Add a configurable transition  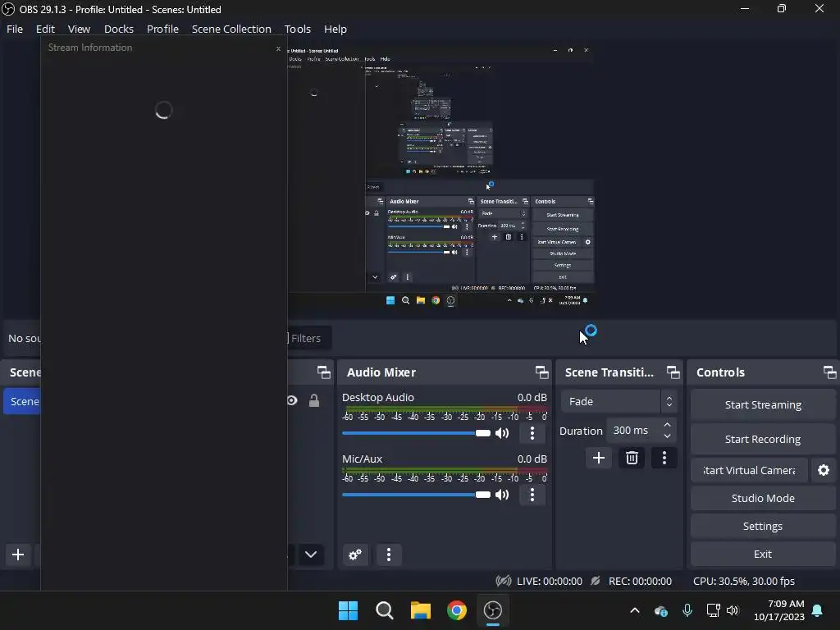pyautogui.click(x=598, y=458)
